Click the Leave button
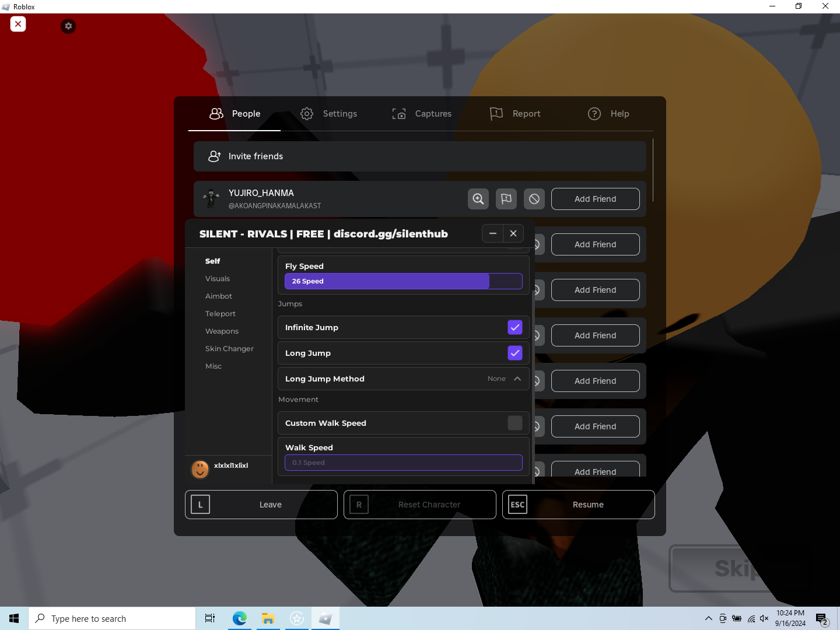 (x=261, y=505)
